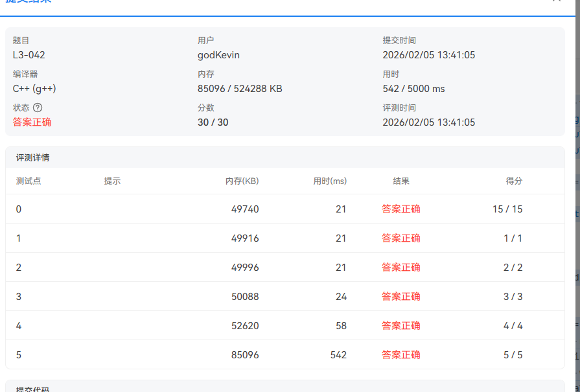Click the 测试点 column header
The width and height of the screenshot is (580, 392).
pos(29,181)
